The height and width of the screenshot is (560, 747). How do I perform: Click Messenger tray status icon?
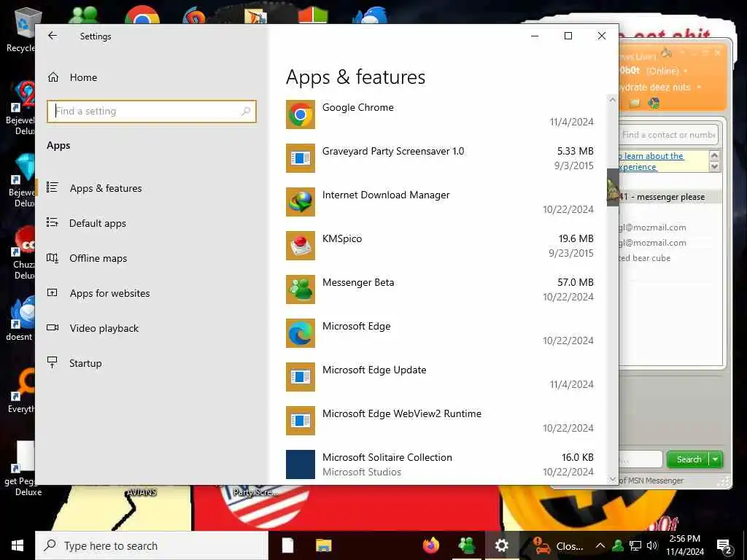(x=618, y=545)
